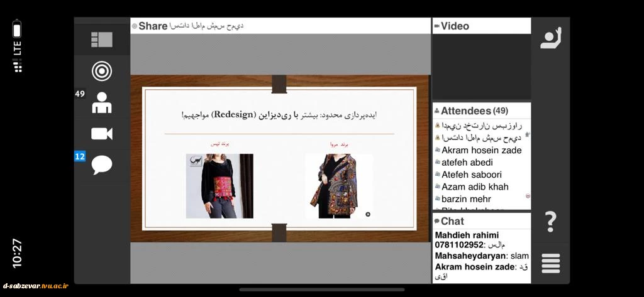This screenshot has width=644, height=297.
Task: Click the battery status icon
Action: pyautogui.click(x=17, y=28)
